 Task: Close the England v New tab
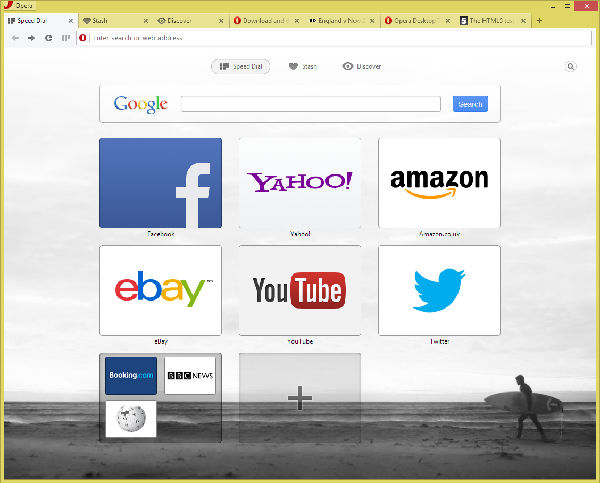[x=372, y=21]
